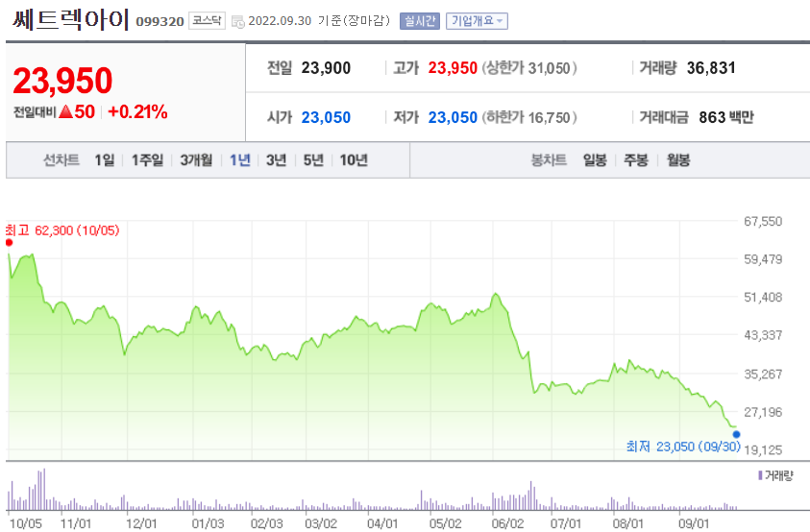The height and width of the screenshot is (532, 810).
Task: Click the 07/01 x-axis date label
Action: [566, 523]
